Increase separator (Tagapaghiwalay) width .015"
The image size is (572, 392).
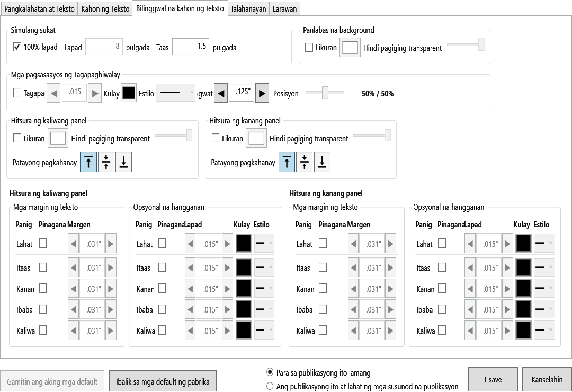(95, 93)
